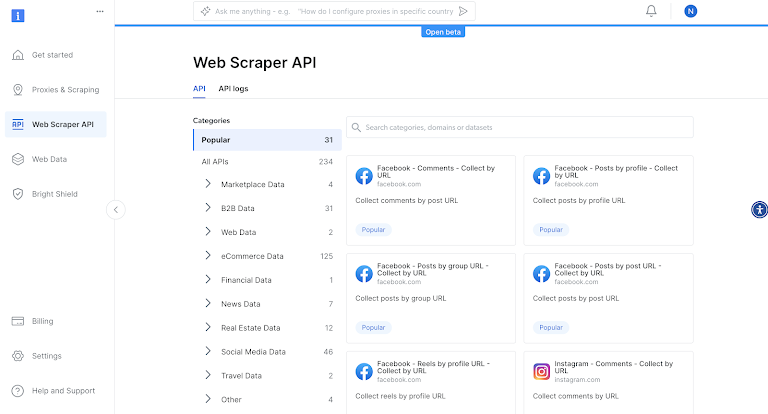Open Billing in the sidebar
The width and height of the screenshot is (768, 414).
click(42, 321)
